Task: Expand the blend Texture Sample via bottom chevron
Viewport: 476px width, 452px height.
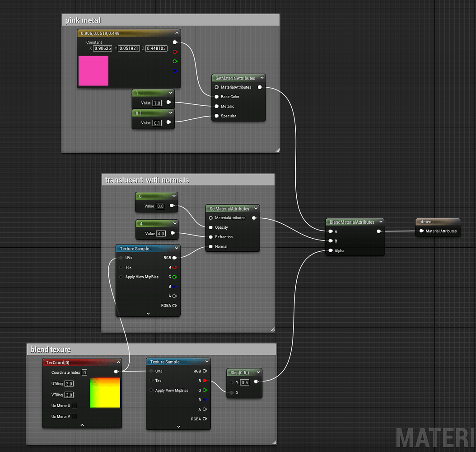Action: pos(178,426)
